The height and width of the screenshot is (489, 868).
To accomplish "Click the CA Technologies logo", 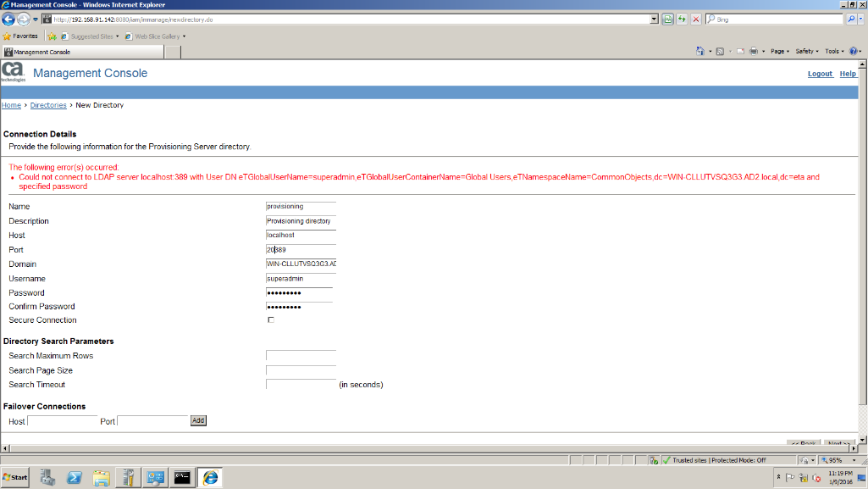I will click(x=14, y=73).
